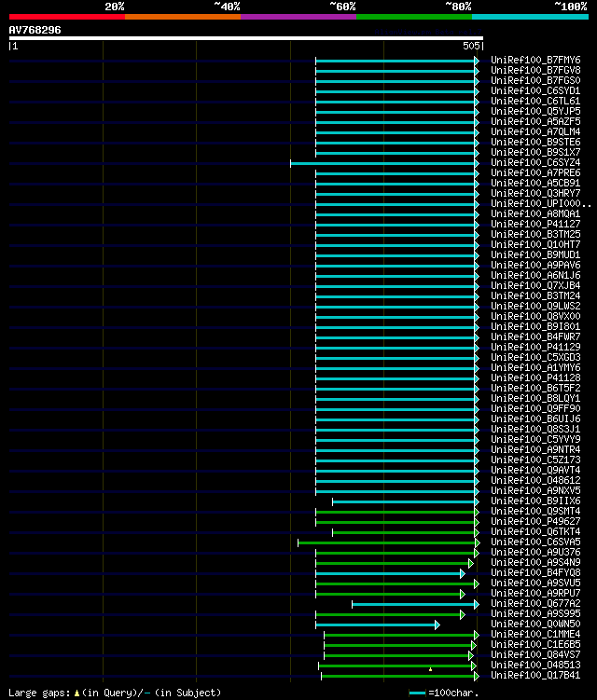The width and height of the screenshot is (597, 700).
Task: Open hit UniRef100_C5YVY9
Action: click(535, 440)
